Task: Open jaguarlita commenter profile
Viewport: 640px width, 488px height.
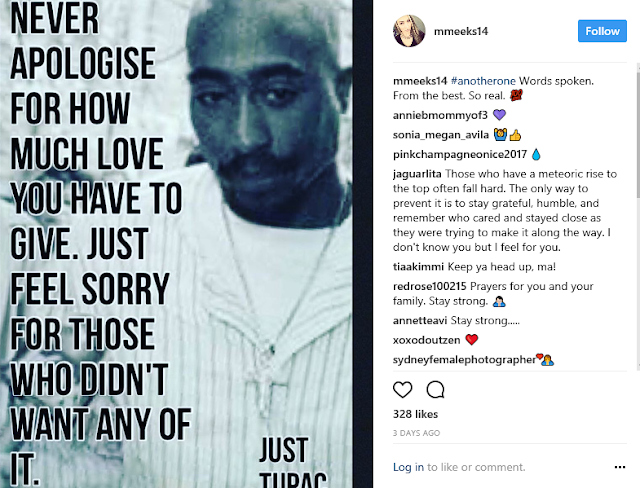Action: (417, 174)
